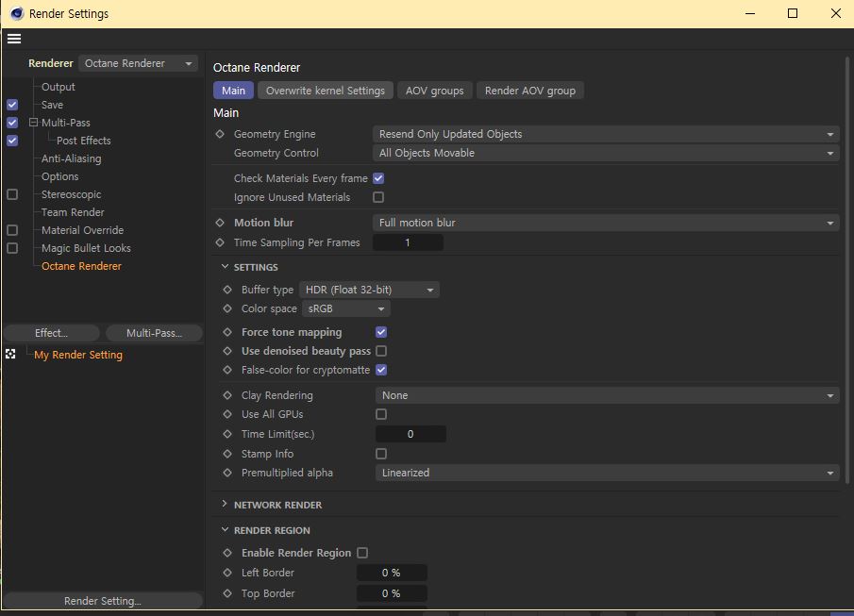854x616 pixels.
Task: Collapse the SETTINGS section
Action: 225,267
